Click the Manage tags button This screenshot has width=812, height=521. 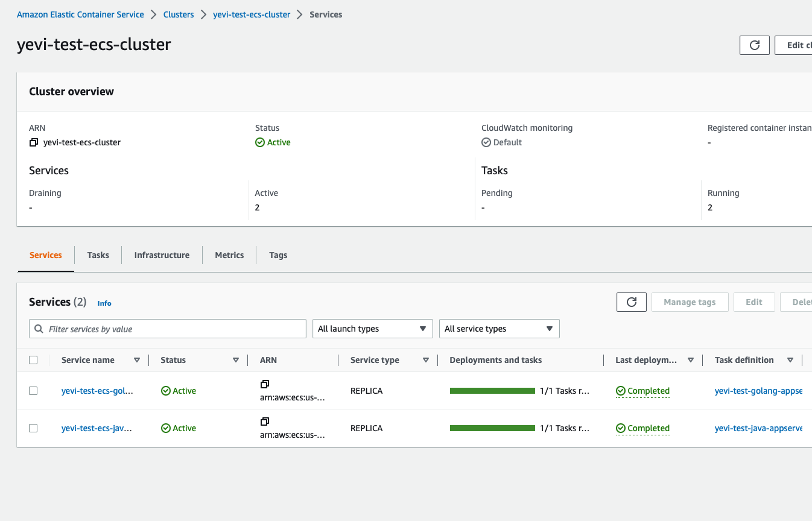point(690,302)
